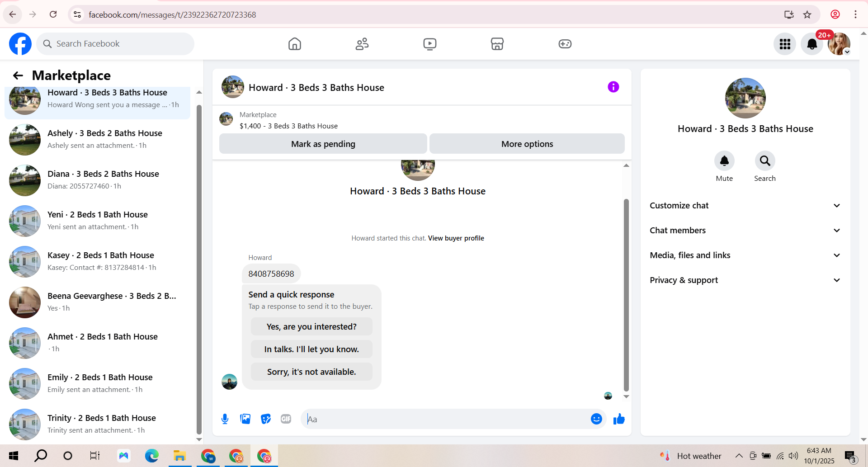Choose a GIF from the GIF icon
This screenshot has width=868, height=467.
(286, 419)
